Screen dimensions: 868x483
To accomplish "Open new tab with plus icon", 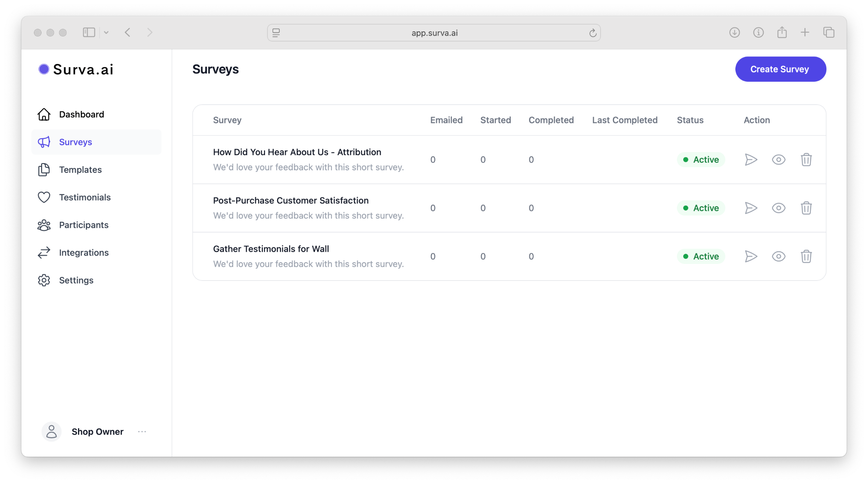I will tap(804, 33).
